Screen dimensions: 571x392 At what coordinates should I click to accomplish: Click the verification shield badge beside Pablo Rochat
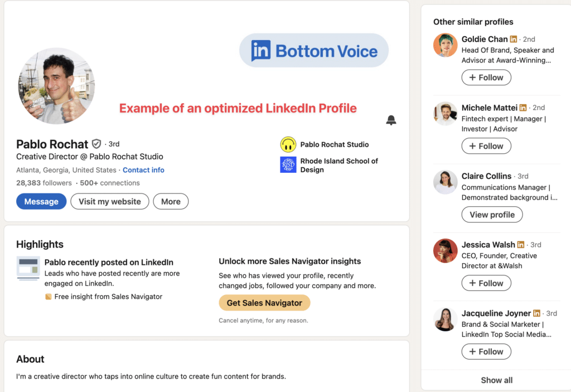pos(96,144)
